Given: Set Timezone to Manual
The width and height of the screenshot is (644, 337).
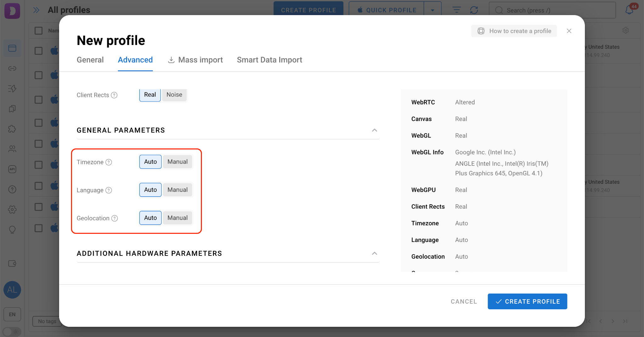Looking at the screenshot, I should (177, 162).
